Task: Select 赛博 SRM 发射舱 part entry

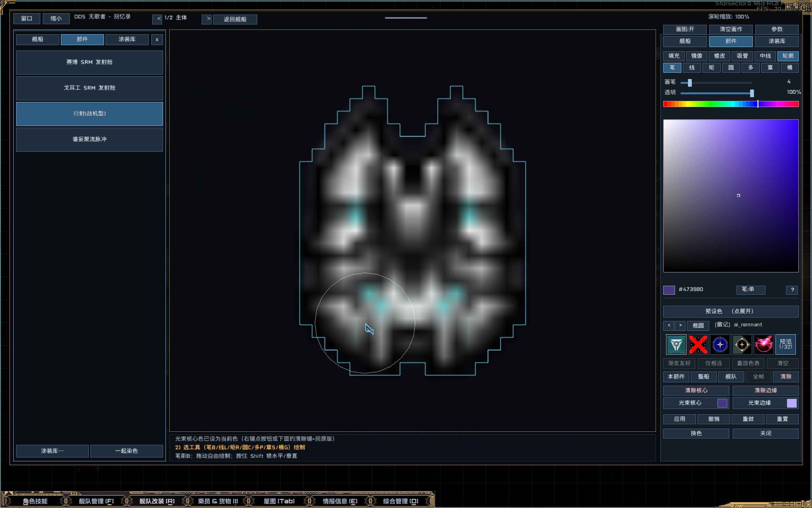Action: point(89,63)
